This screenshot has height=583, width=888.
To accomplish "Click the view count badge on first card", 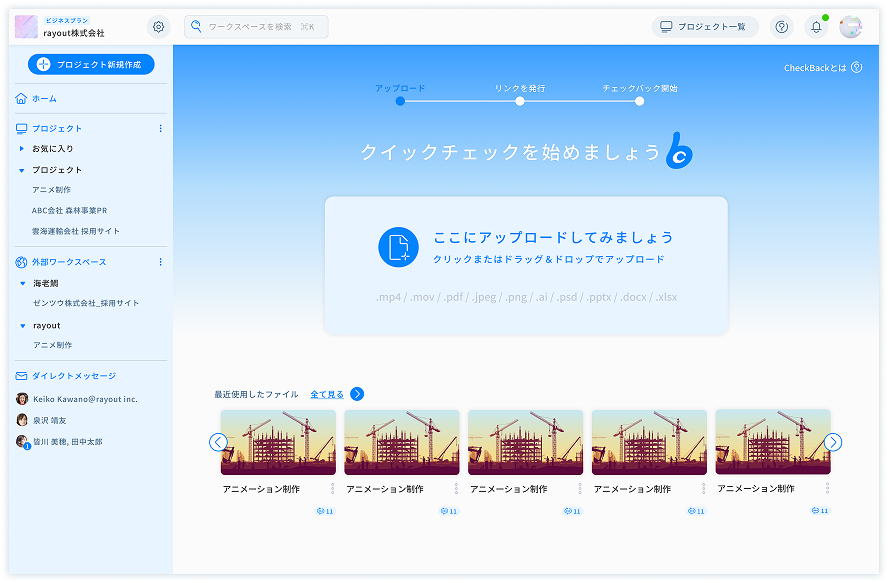I will 325,511.
